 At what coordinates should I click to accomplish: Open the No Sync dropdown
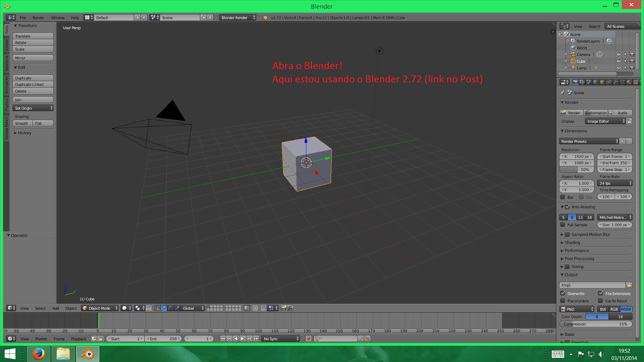click(281, 339)
